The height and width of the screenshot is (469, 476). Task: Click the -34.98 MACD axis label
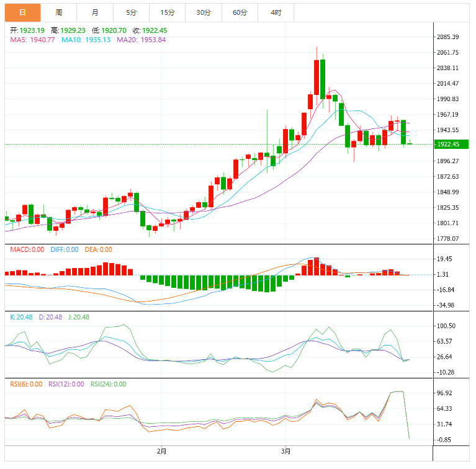(x=446, y=305)
